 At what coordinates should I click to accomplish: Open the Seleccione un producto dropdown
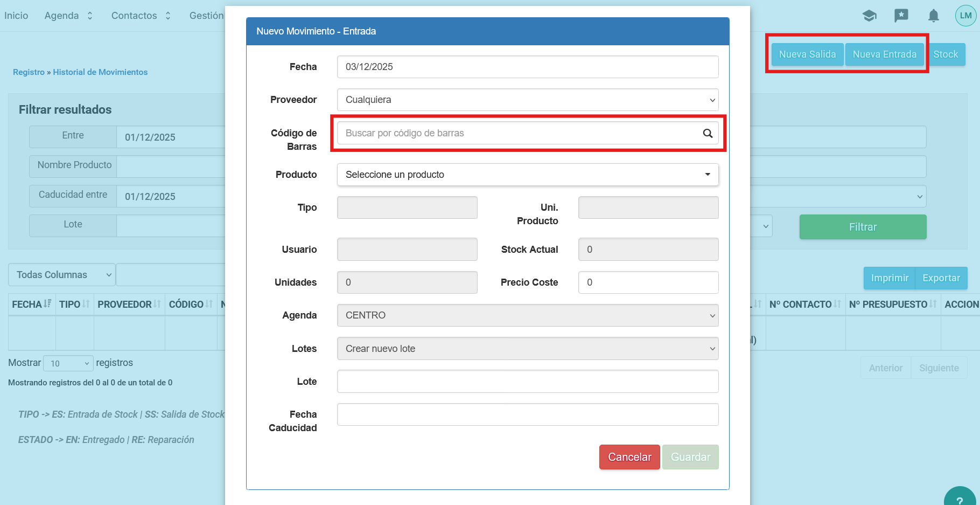[x=527, y=175]
